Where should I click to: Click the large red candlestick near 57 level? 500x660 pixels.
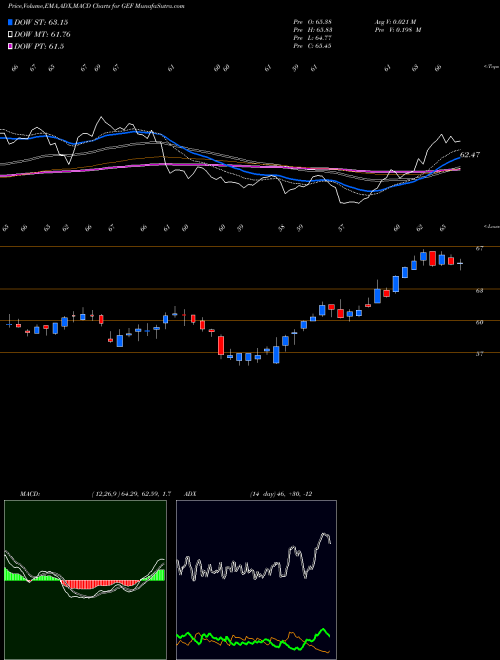pos(221,345)
